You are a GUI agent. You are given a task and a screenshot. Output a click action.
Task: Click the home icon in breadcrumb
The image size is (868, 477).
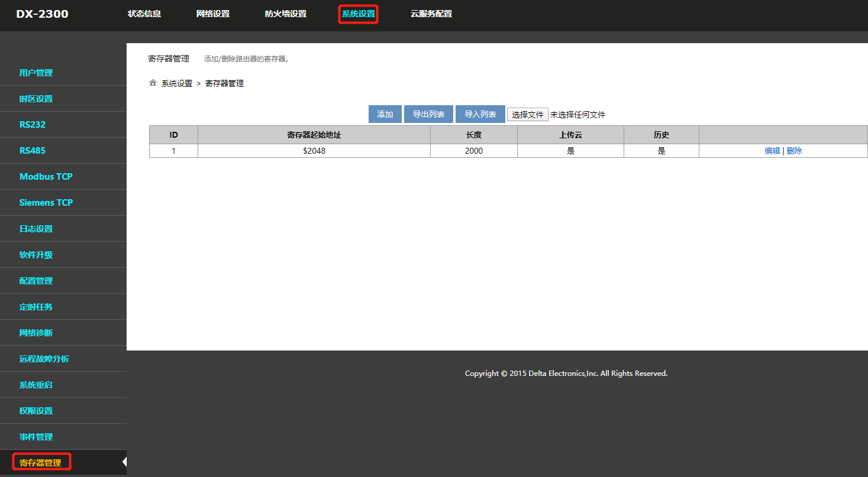click(x=153, y=83)
